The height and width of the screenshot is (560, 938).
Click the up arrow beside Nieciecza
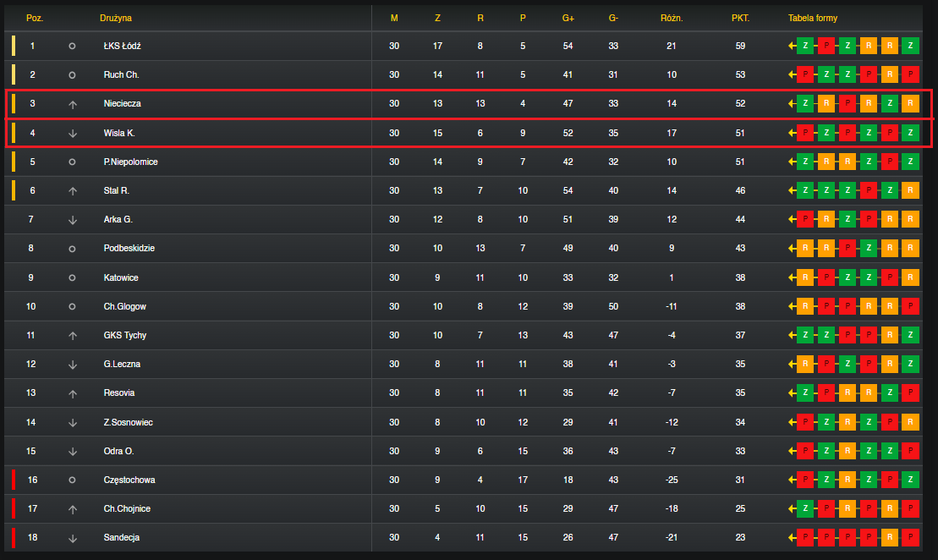tap(73, 104)
